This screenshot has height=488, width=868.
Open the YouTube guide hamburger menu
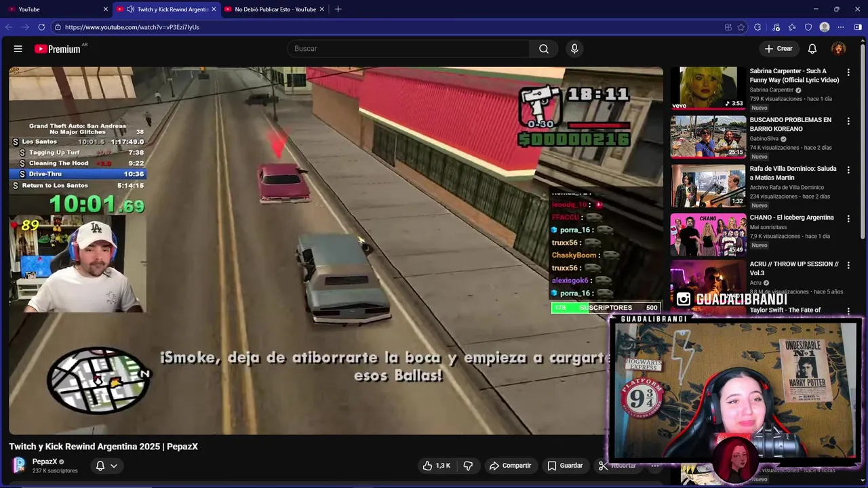18,49
